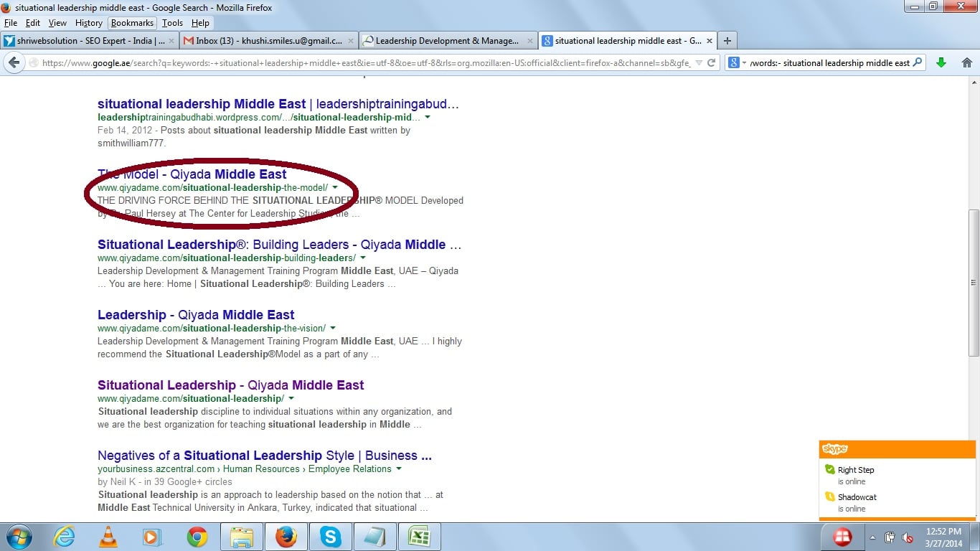Open the History menu
Screen dimensions: 980x551
[89, 23]
